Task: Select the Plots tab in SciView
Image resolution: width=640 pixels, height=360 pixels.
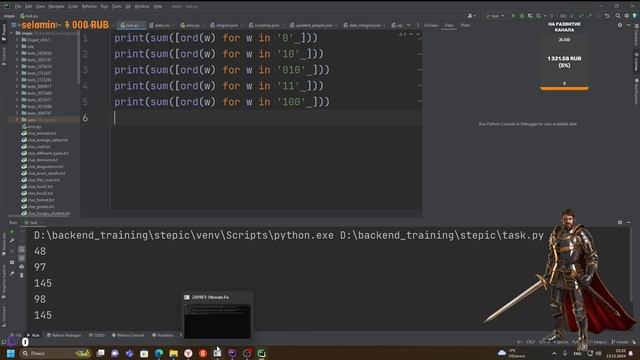Action: (x=465, y=25)
